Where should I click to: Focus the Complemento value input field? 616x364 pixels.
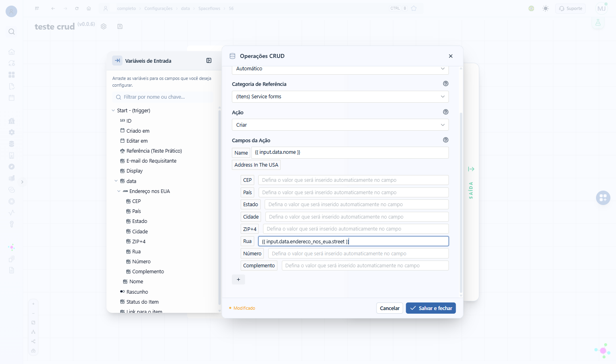point(365,266)
